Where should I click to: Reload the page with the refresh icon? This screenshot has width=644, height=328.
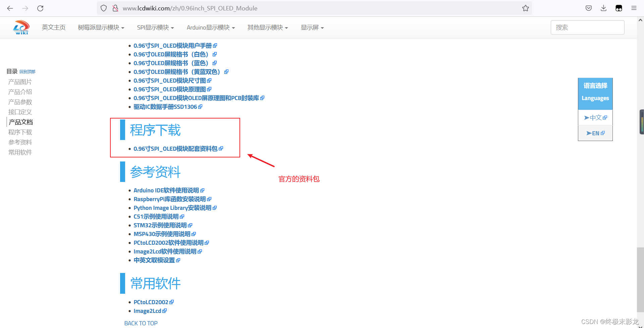40,8
